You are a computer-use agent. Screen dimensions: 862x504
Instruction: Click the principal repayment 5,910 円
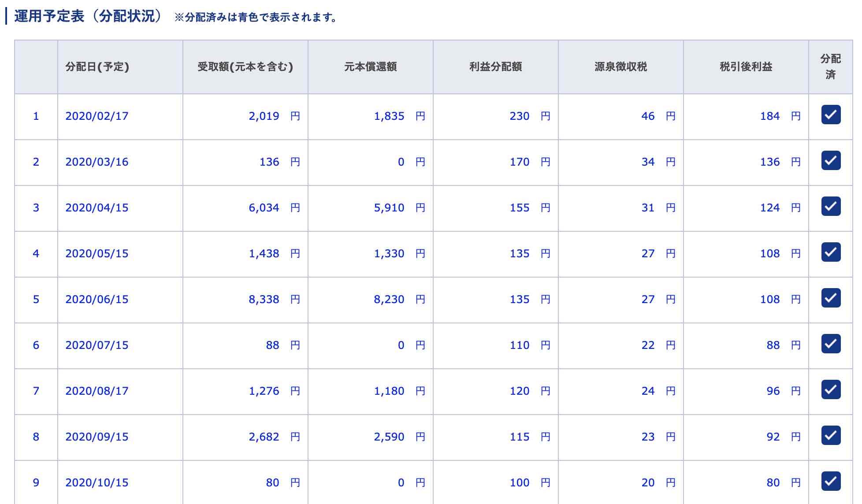[399, 208]
